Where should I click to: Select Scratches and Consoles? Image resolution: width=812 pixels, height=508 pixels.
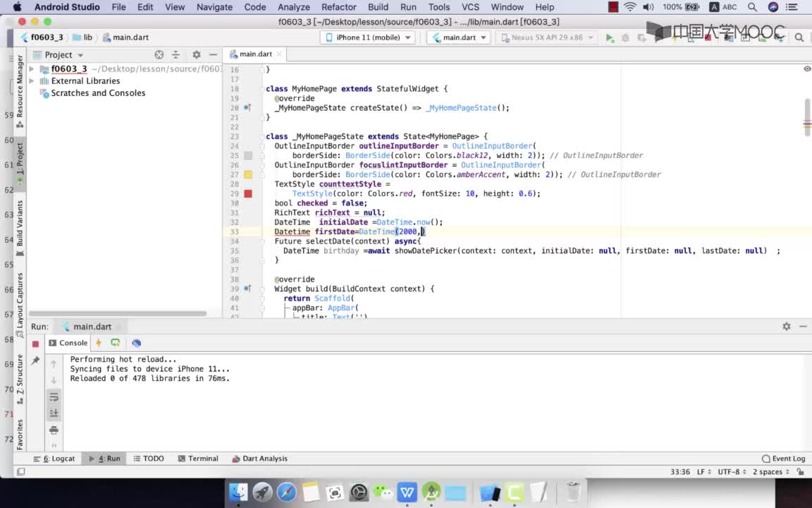click(x=98, y=93)
